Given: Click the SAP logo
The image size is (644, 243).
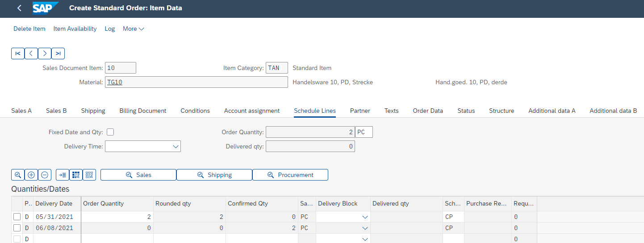Looking at the screenshot, I should pos(46,8).
